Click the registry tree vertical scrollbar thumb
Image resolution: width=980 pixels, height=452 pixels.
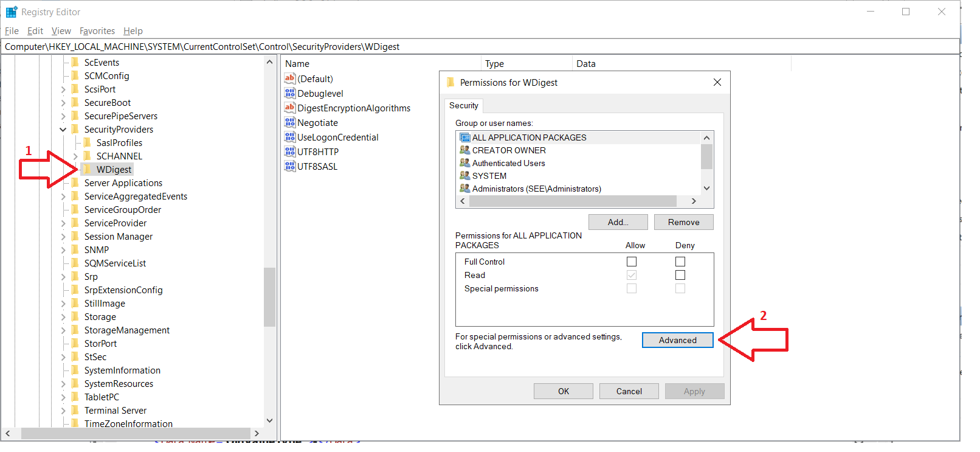[x=269, y=297]
